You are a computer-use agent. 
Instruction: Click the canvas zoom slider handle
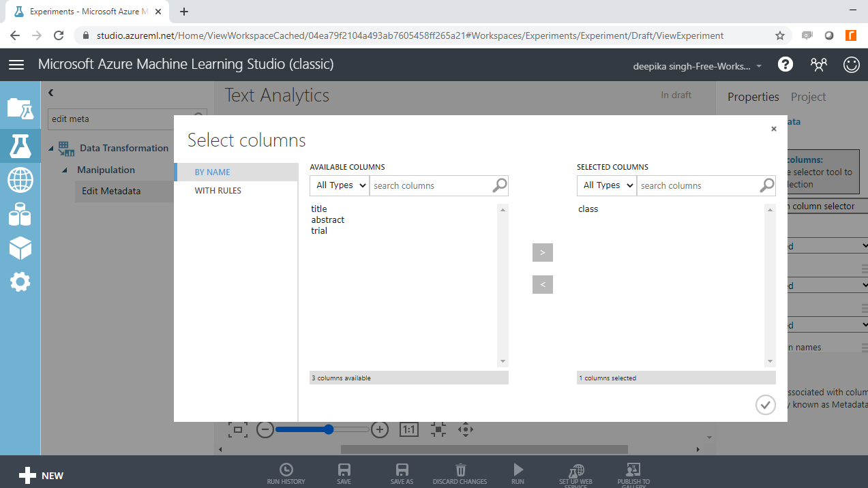pos(329,429)
